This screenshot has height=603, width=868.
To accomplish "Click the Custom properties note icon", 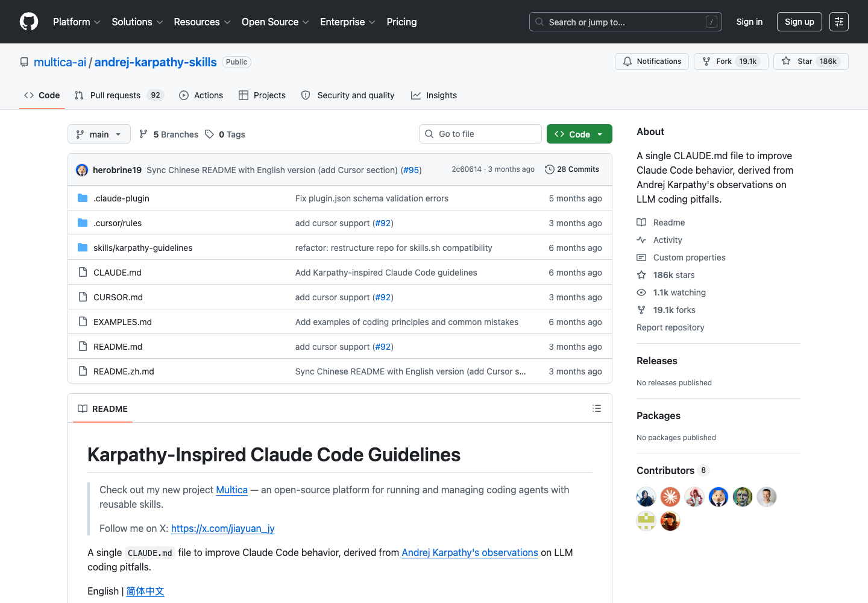I will click(641, 257).
